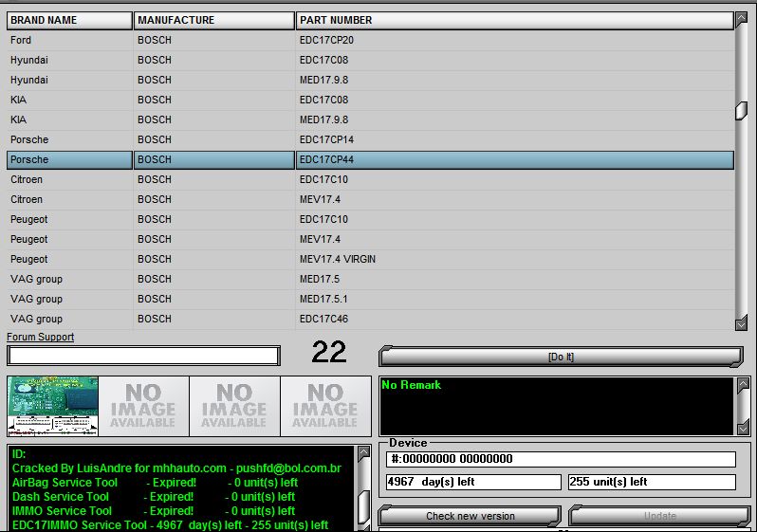Open the Forum Support link

coord(40,338)
